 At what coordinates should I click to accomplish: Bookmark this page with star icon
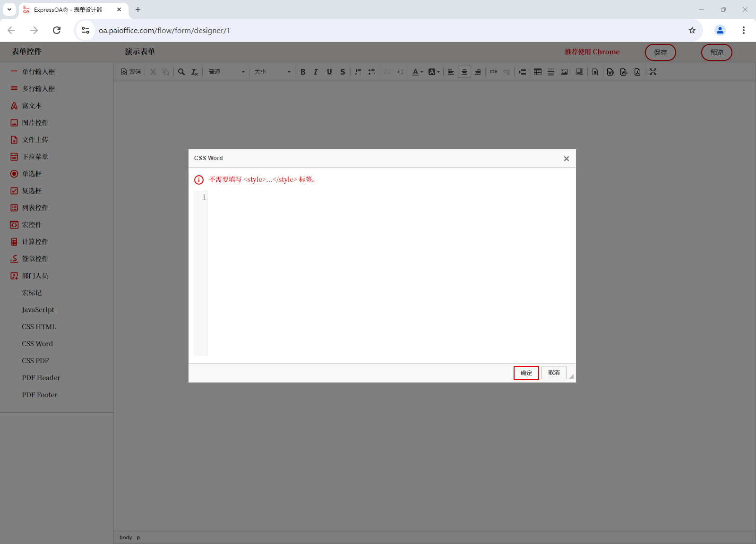pyautogui.click(x=692, y=30)
